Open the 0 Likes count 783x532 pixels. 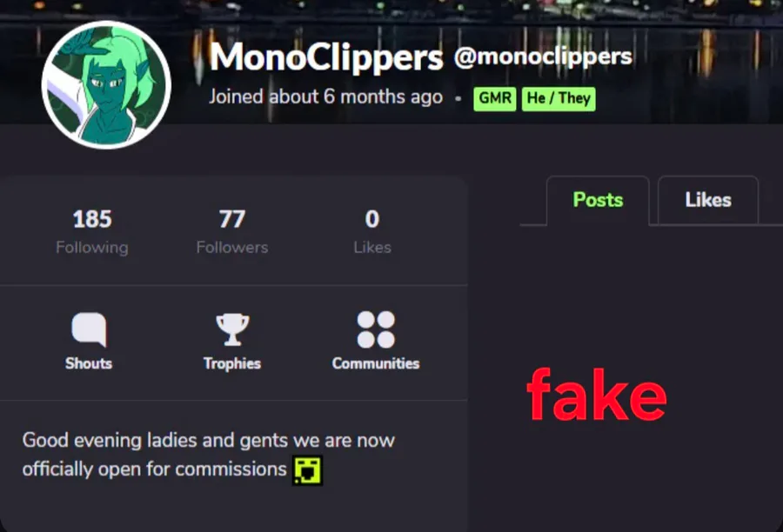click(x=372, y=232)
